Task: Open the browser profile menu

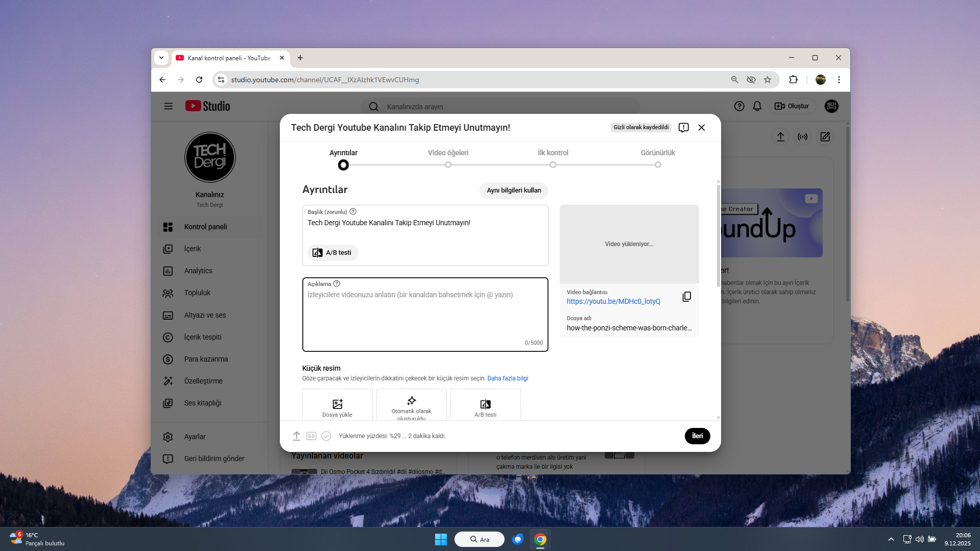Action: point(820,80)
